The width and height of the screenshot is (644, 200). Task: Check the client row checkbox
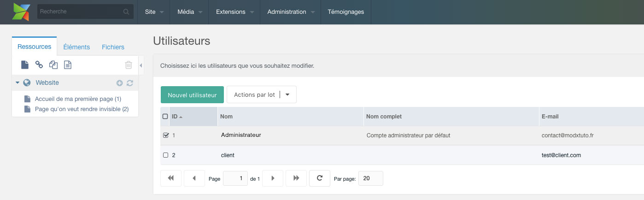[166, 155]
